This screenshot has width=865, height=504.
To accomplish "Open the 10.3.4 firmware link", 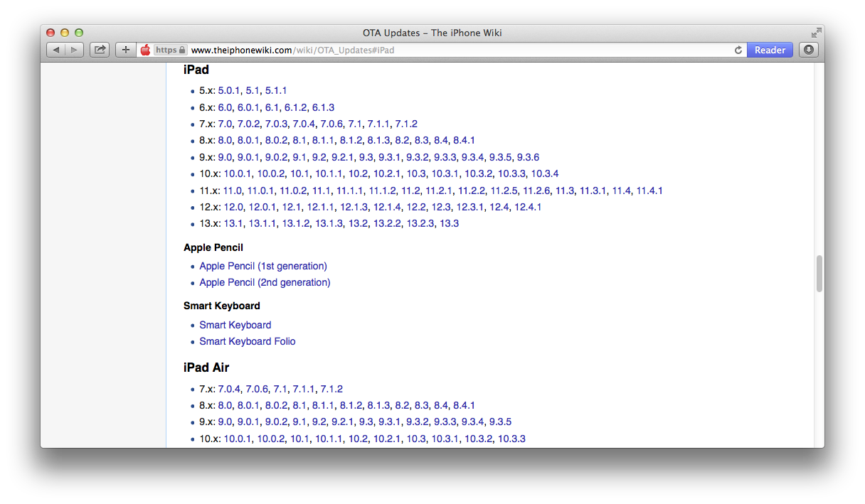I will [x=545, y=173].
